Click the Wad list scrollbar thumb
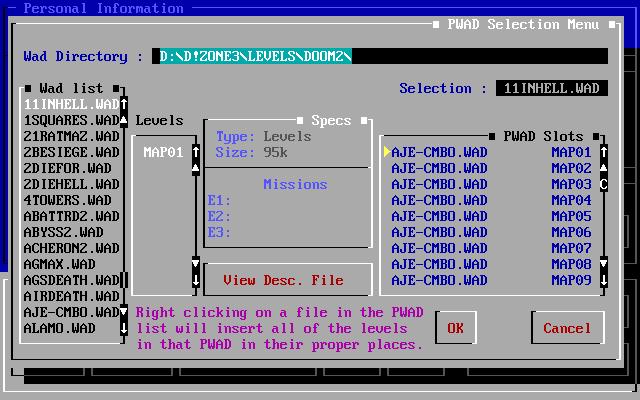This screenshot has width=640, height=400. click(x=124, y=280)
